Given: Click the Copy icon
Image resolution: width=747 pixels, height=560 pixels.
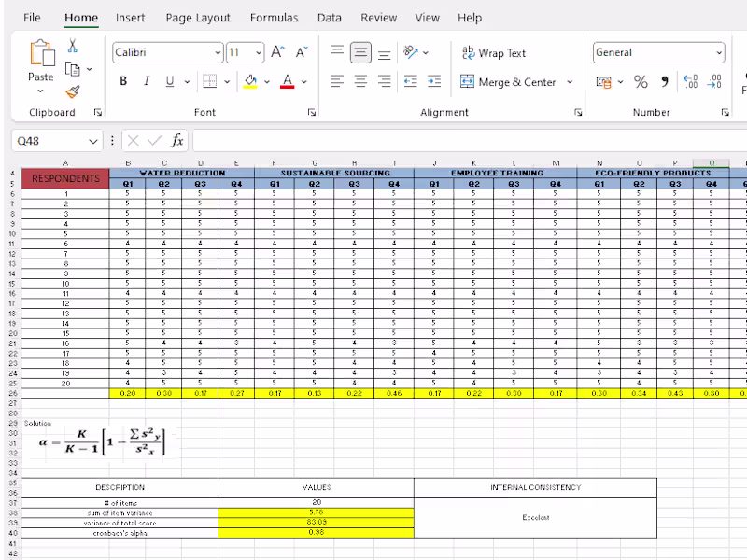Looking at the screenshot, I should pos(73,69).
